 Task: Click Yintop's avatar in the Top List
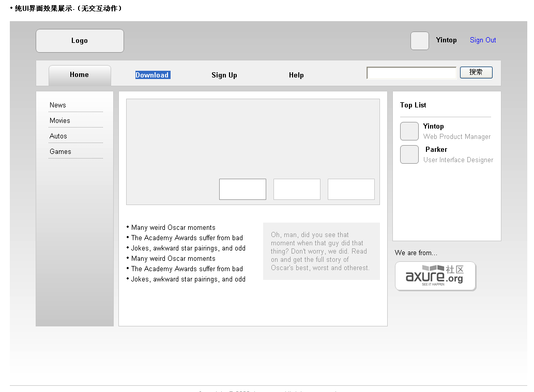[409, 131]
